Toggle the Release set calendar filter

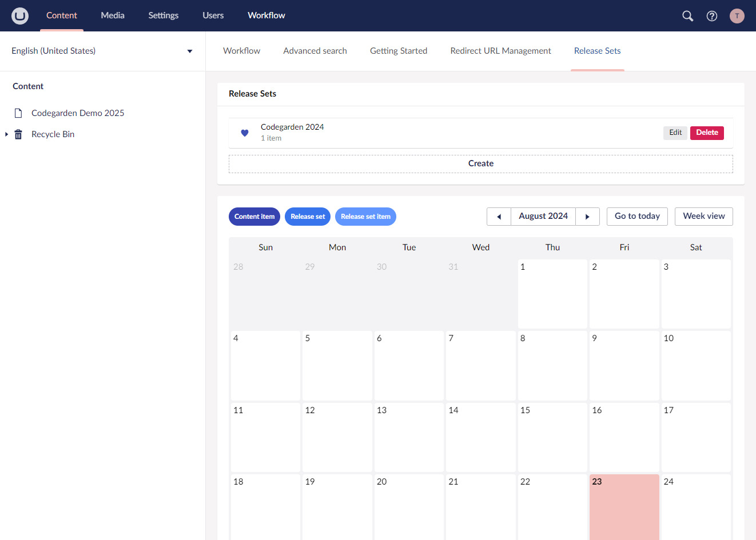tap(307, 216)
